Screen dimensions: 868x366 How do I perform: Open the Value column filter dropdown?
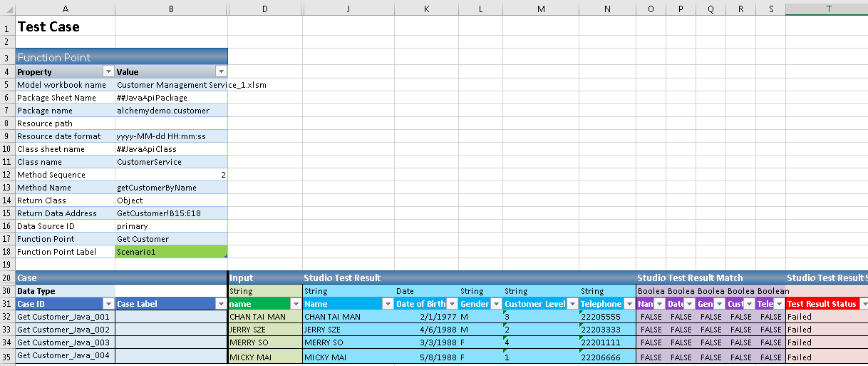click(x=221, y=72)
